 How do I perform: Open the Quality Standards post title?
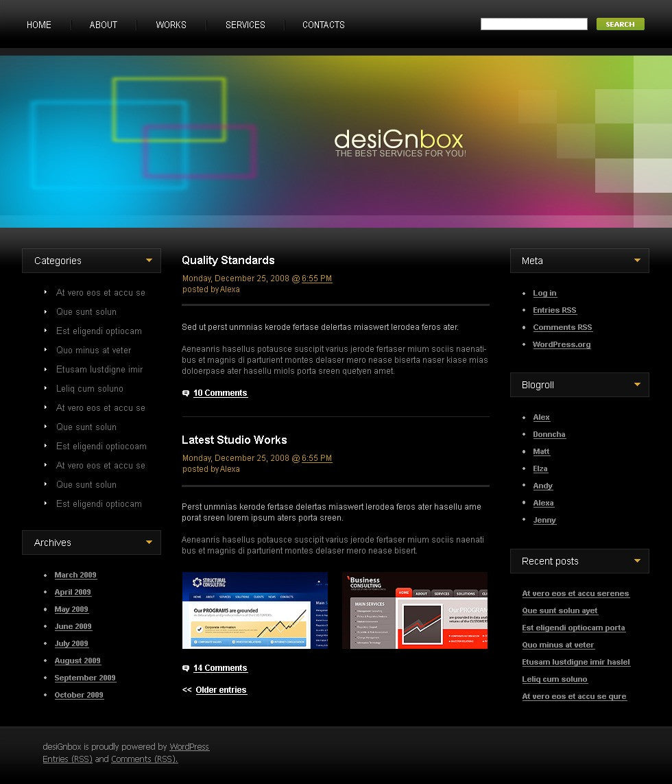coord(228,261)
